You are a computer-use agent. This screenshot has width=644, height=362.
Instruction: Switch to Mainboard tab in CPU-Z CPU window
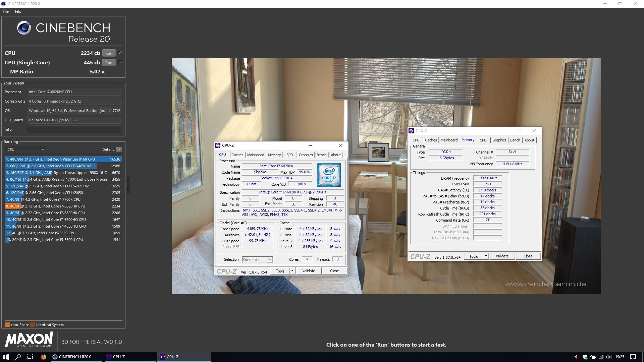pos(256,155)
